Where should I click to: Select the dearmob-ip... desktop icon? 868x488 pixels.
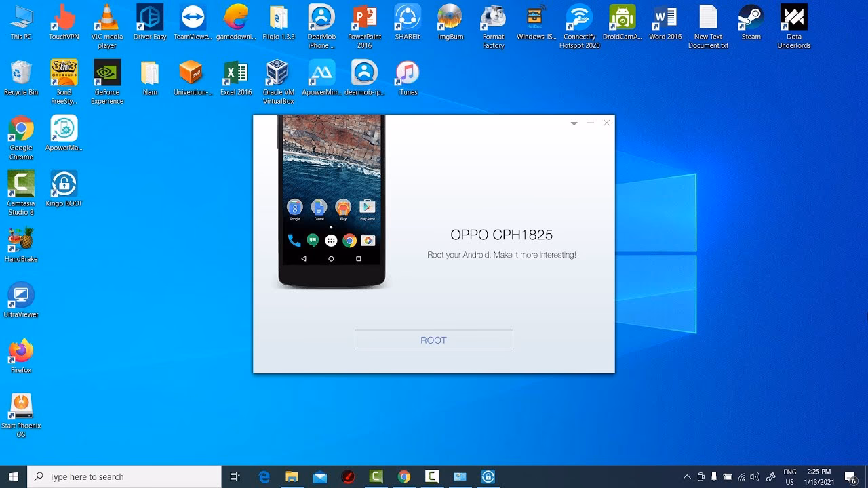point(365,78)
